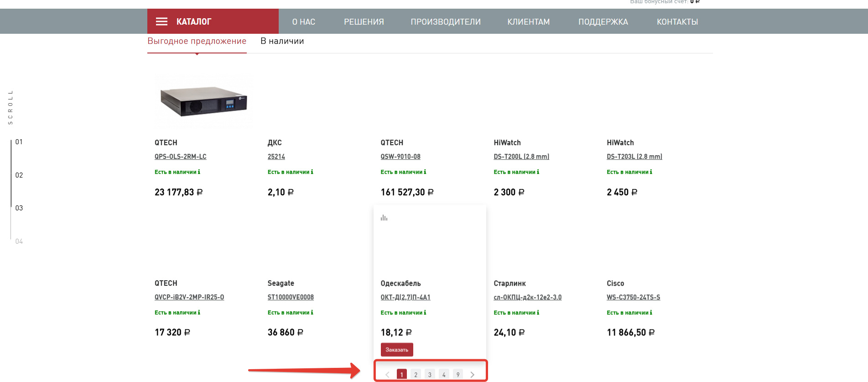
Task: Click the Cisco brand name
Action: click(x=615, y=283)
